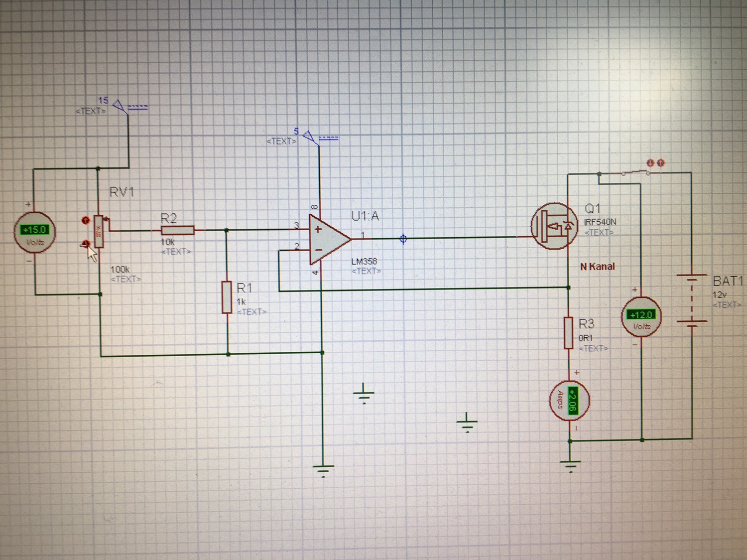The width and height of the screenshot is (747, 560).
Task: Click the LM358 part name text
Action: [x=364, y=261]
